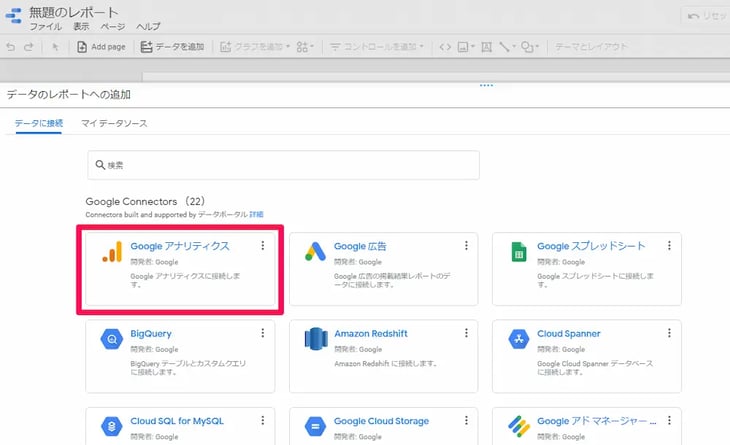The width and height of the screenshot is (730, 445).
Task: Select the データに接続 tab
Action: click(x=38, y=123)
